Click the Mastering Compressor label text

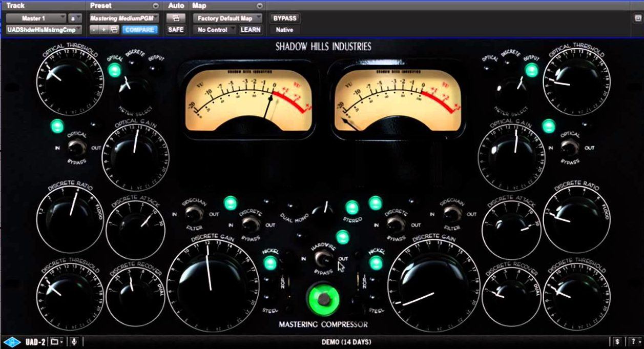click(x=323, y=324)
